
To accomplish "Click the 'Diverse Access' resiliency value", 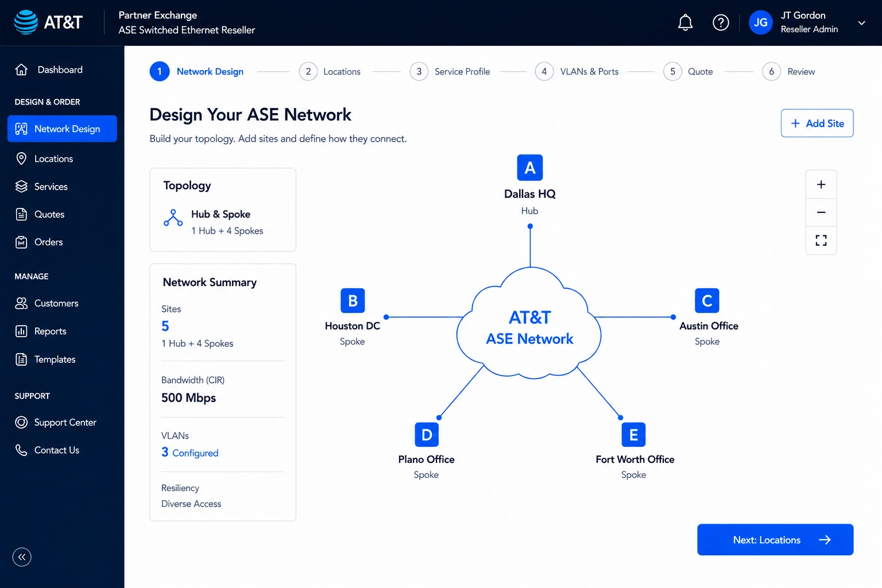I will pyautogui.click(x=191, y=504).
